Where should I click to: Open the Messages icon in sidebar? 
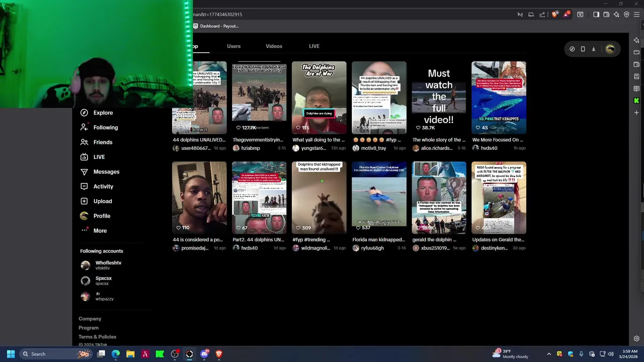[84, 171]
